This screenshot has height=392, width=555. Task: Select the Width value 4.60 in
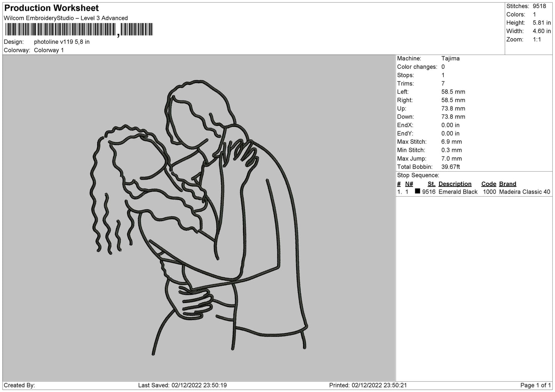542,31
